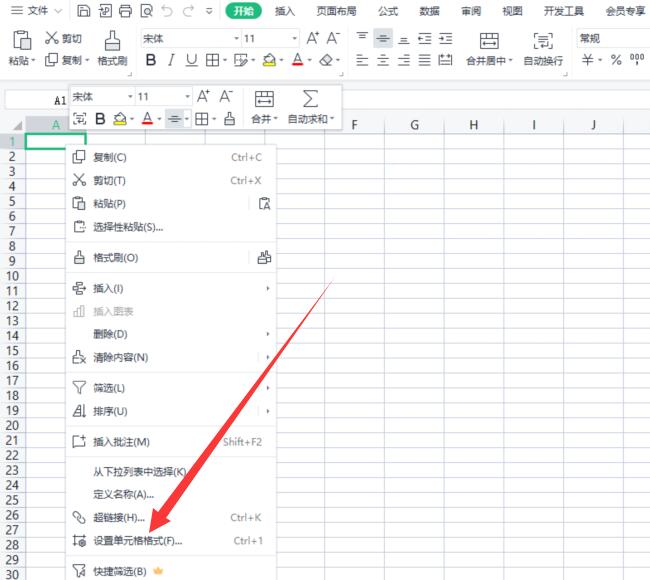Screen dimensions: 650x580
Task: Click the ribbon Format Painter (格式刷)
Action: 112,48
